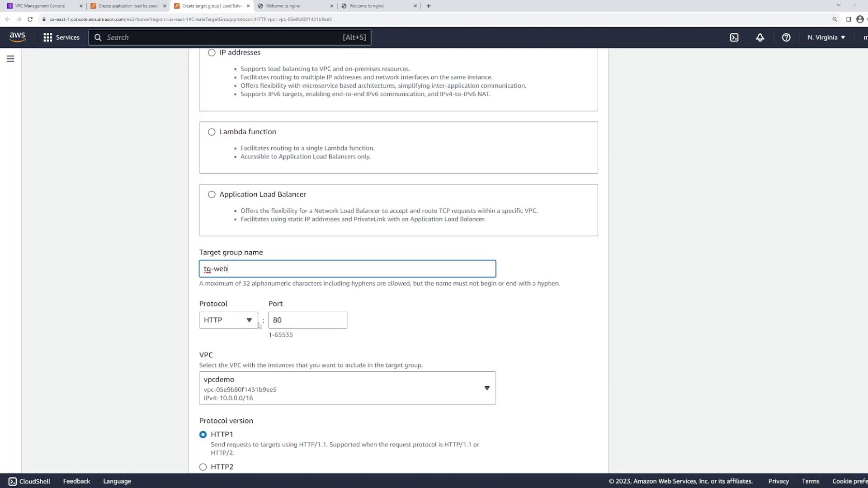Expand the left hamburger navigation menu
868x488 pixels.
[x=10, y=59]
